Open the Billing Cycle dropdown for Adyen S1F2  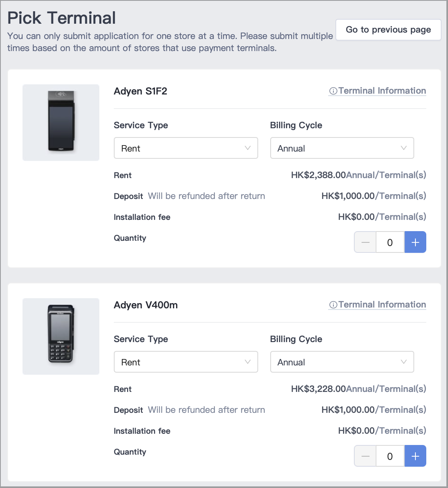tap(342, 148)
